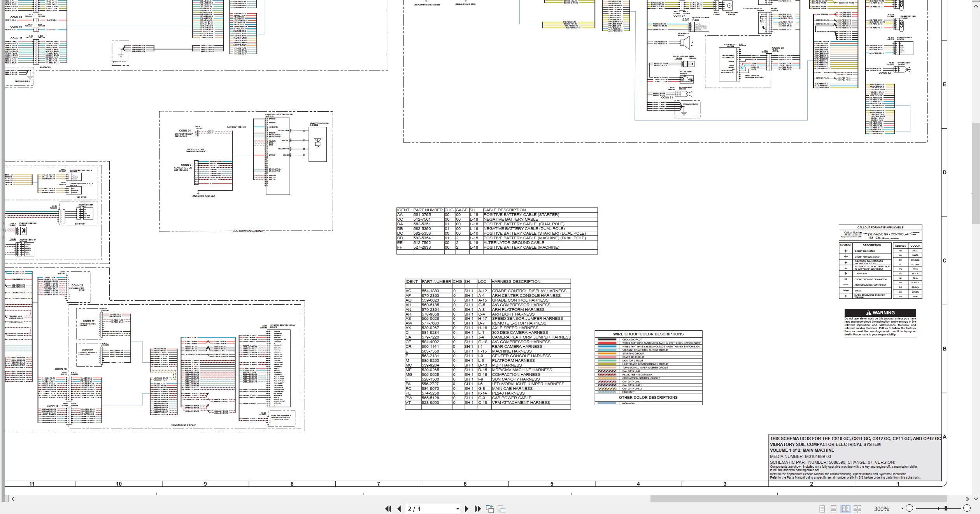980x514 pixels.
Task: Click the horizontal scrollbar left arrow
Action: pos(12,499)
